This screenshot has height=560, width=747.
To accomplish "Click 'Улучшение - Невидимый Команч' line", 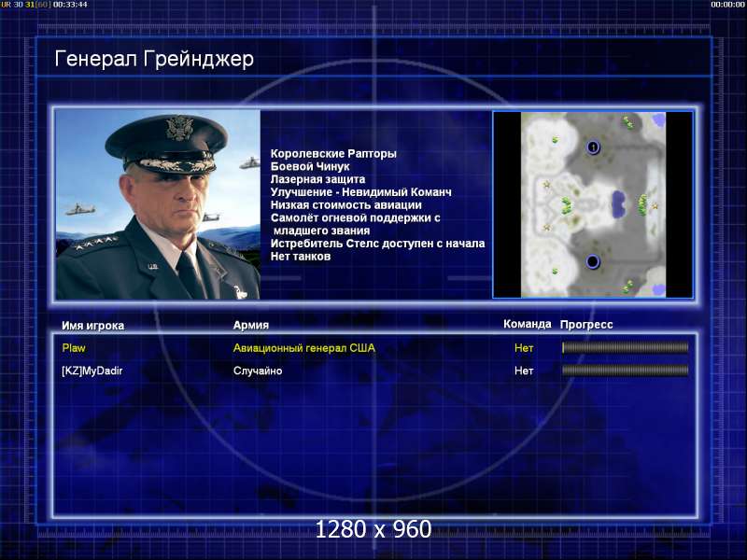I will [x=360, y=192].
